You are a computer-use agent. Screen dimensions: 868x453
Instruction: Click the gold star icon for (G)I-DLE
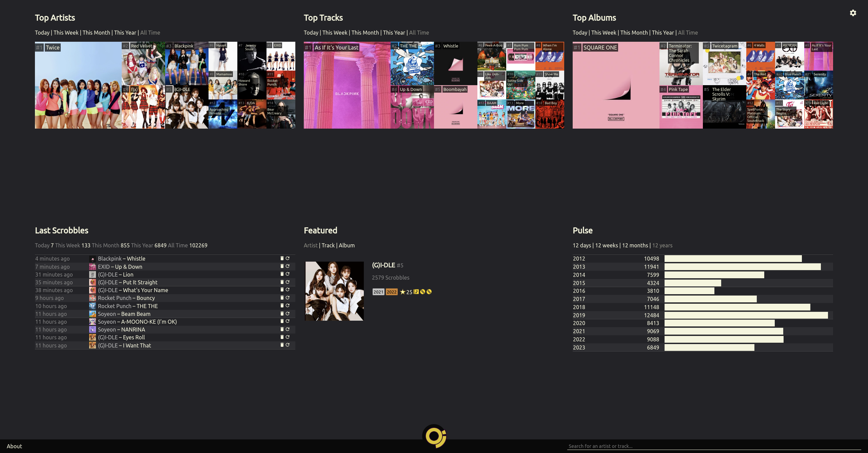(402, 292)
